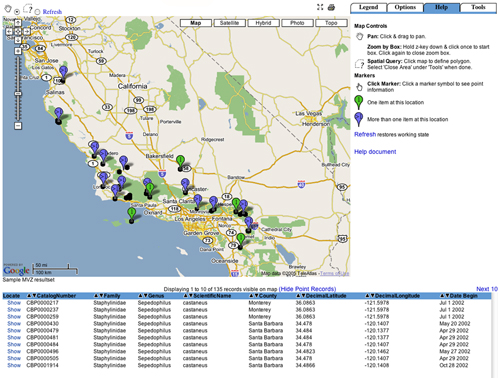Image resolution: width=500 pixels, height=378 pixels.
Task: Switch map view to Photo
Action: tap(297, 23)
